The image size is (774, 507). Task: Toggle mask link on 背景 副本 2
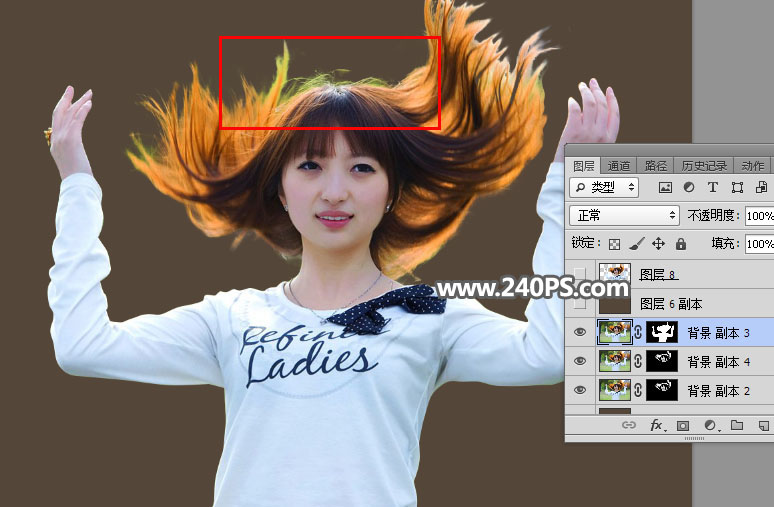[638, 390]
